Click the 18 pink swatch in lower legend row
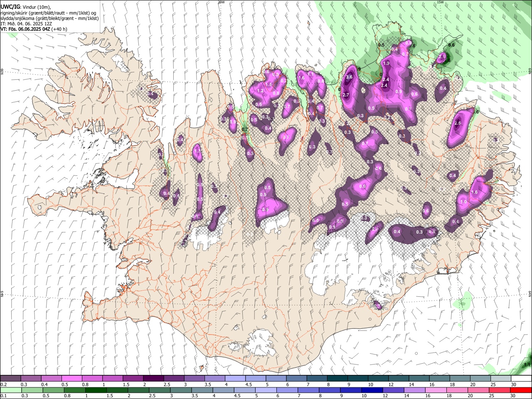This screenshot has width=532, height=399. [x=457, y=390]
